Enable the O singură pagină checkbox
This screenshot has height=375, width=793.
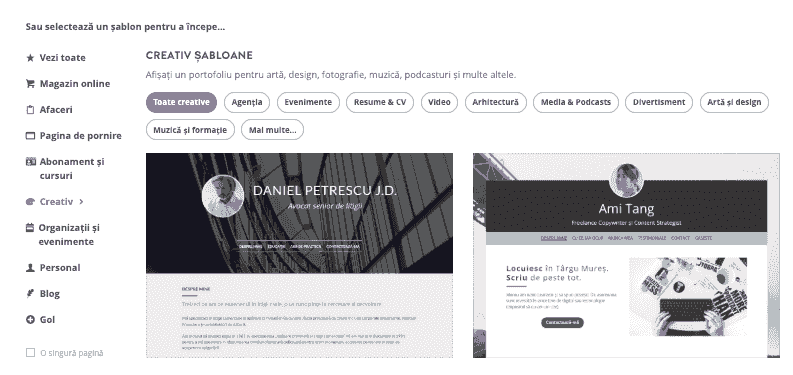point(30,353)
